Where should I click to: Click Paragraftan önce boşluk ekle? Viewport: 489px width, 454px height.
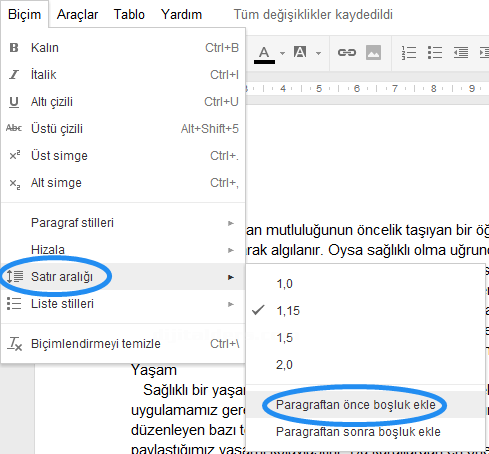[x=365, y=405]
